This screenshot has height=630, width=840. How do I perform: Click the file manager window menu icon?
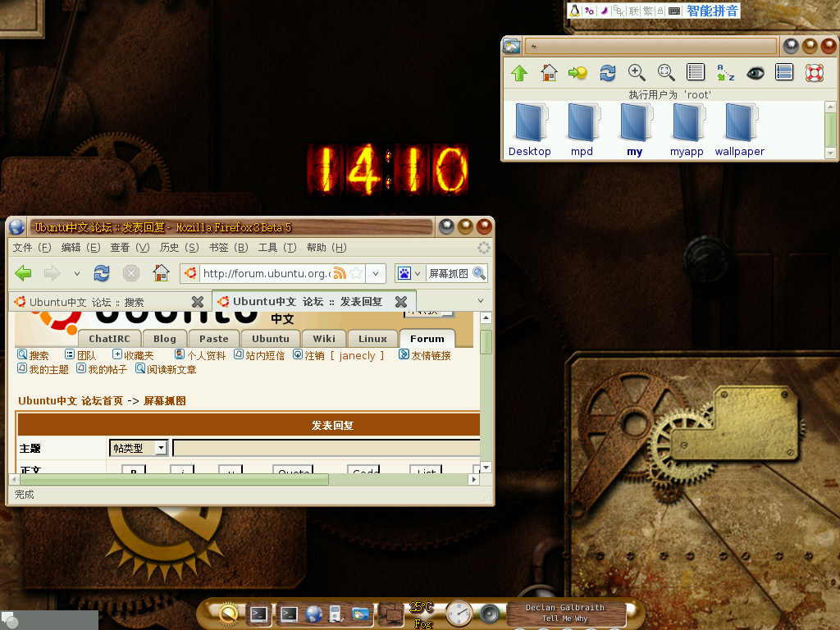pyautogui.click(x=512, y=46)
